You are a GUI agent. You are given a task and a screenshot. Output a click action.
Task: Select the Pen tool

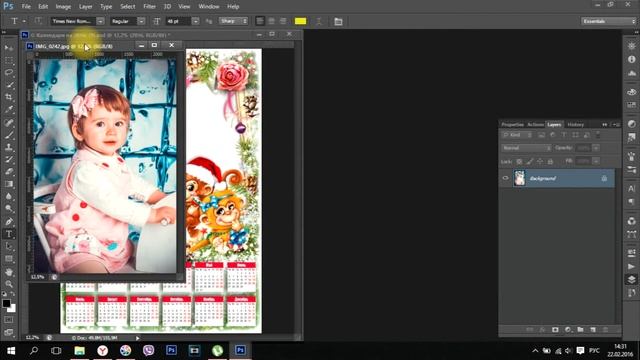tap(9, 222)
